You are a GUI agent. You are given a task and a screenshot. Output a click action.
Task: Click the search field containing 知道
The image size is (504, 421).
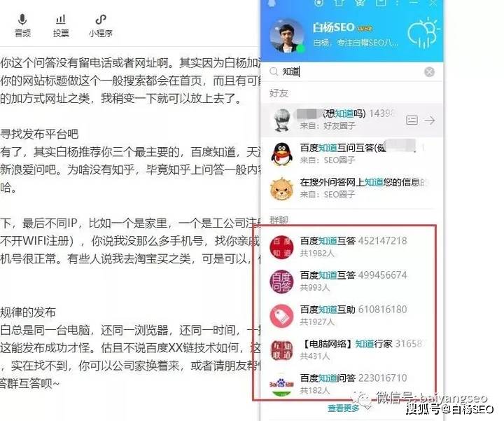(x=352, y=71)
